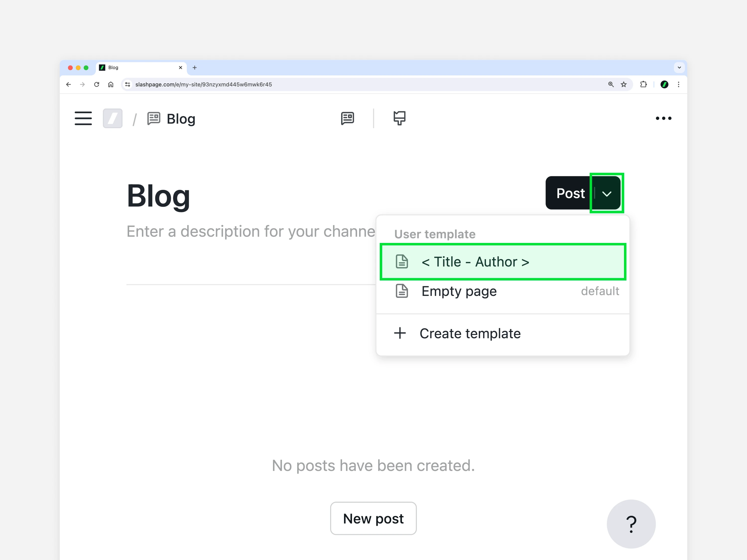Bookmark this page with the star icon
This screenshot has width=747, height=560.
(624, 84)
